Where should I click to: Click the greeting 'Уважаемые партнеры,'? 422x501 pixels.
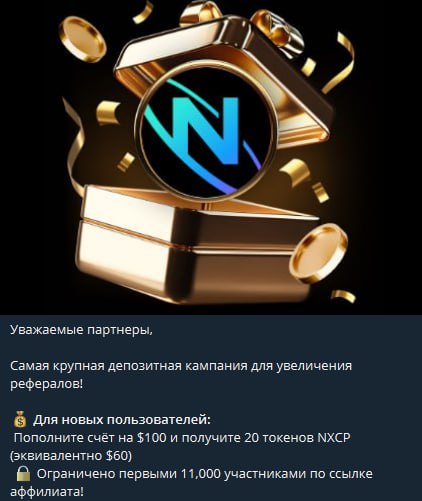tap(81, 330)
